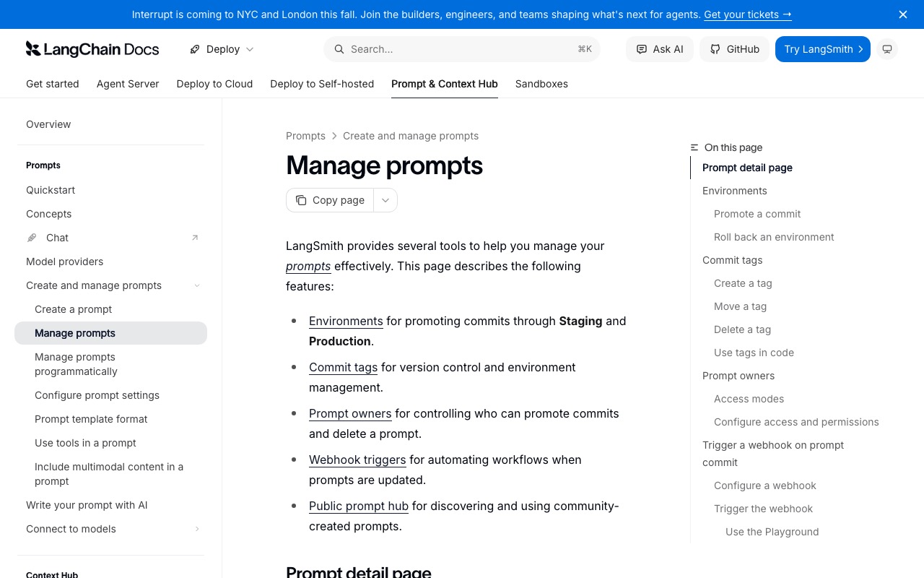The height and width of the screenshot is (578, 924).
Task: Toggle the theme using the monitor icon
Action: (887, 49)
